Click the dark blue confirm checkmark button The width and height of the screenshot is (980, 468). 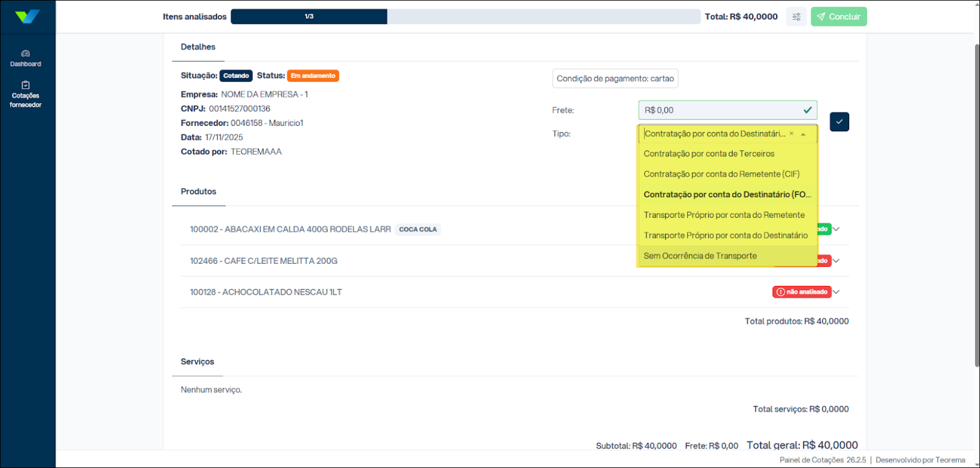coord(839,122)
